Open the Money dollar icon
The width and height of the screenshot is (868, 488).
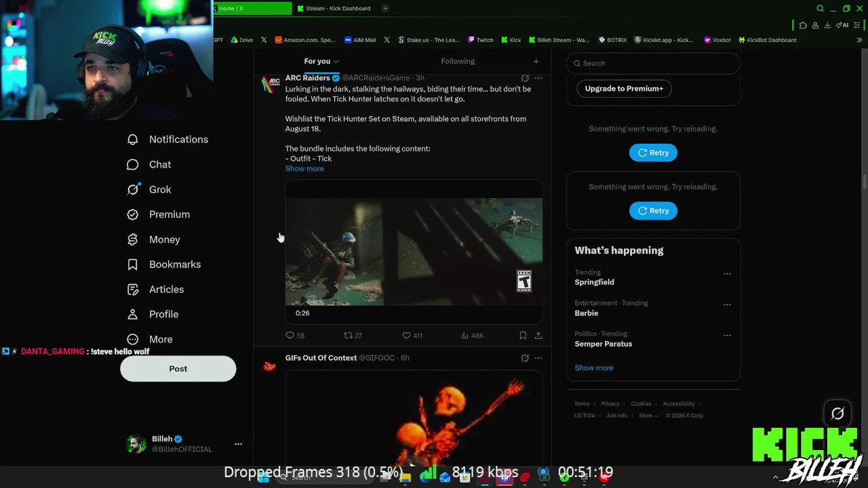(x=133, y=239)
